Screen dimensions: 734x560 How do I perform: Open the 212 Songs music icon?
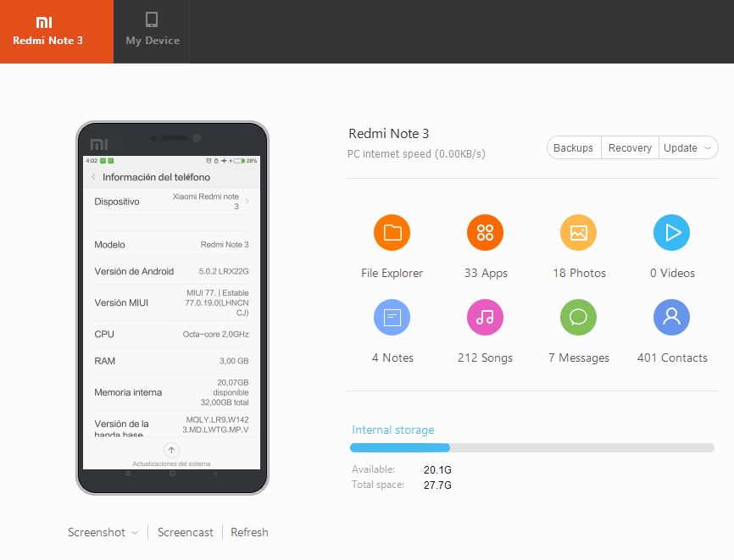coord(485,317)
